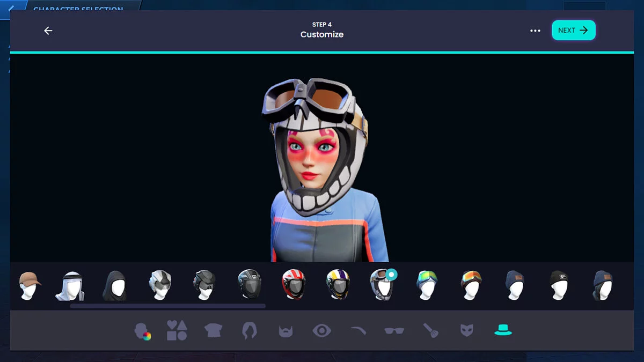Click the scrollbar under the headwear thumbnails
The image size is (644, 362).
coord(168,305)
